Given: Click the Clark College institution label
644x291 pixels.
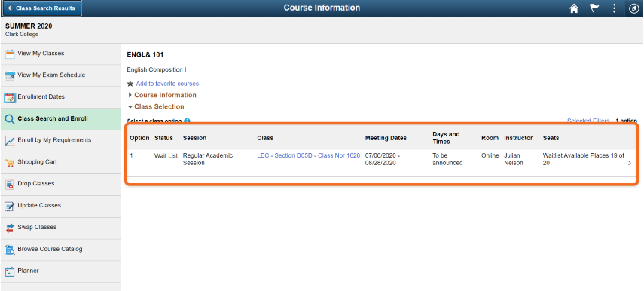Looking at the screenshot, I should pyautogui.click(x=22, y=35).
